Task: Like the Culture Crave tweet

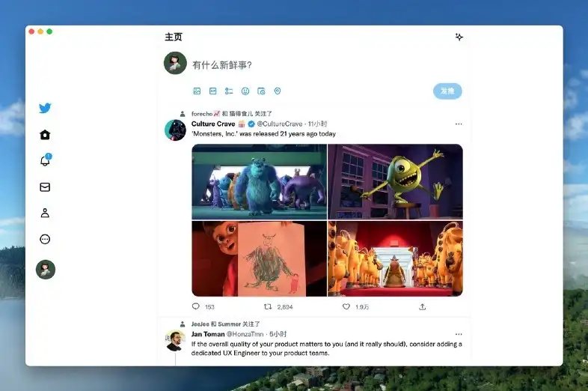Action: 346,306
